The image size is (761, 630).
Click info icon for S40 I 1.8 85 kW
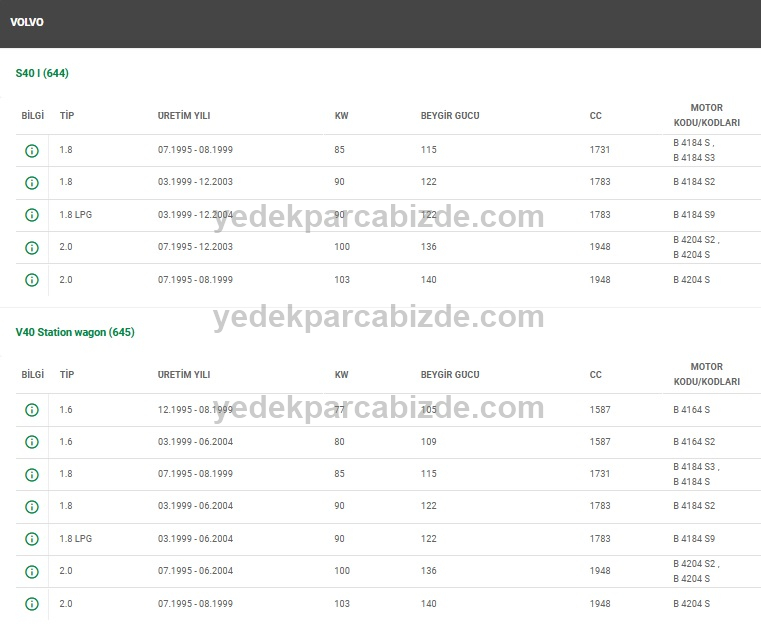click(32, 151)
